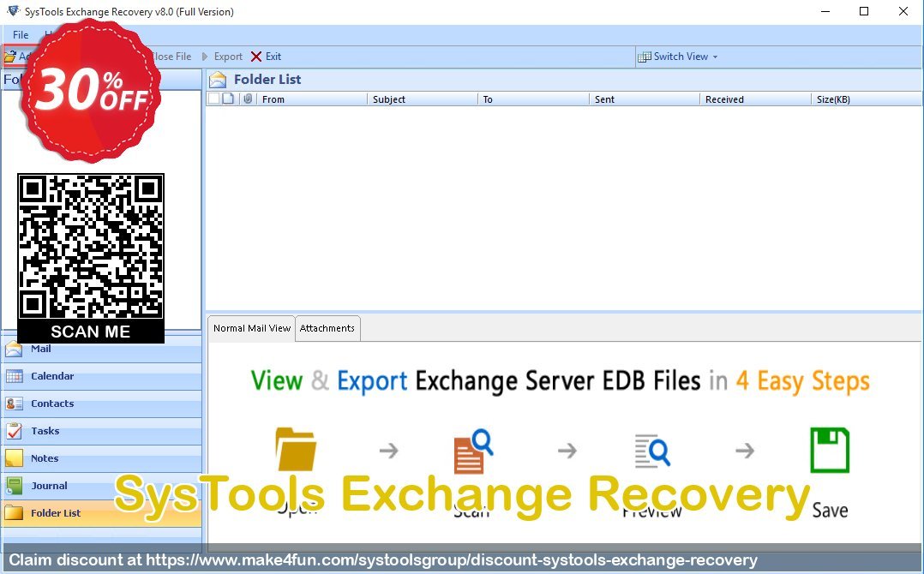Click the Journal icon in the sidebar
The height and width of the screenshot is (574, 924).
tap(14, 486)
